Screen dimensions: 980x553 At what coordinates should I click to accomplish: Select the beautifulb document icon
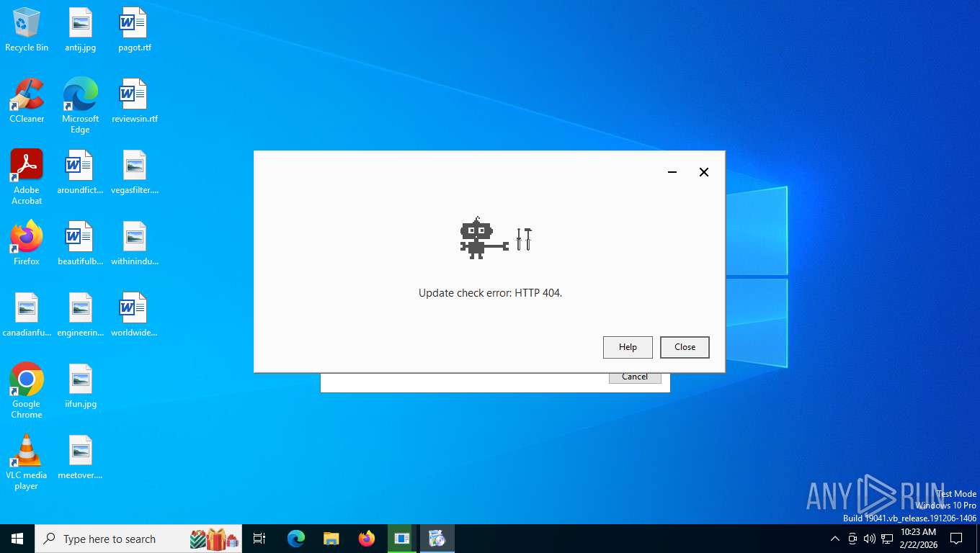tap(80, 243)
